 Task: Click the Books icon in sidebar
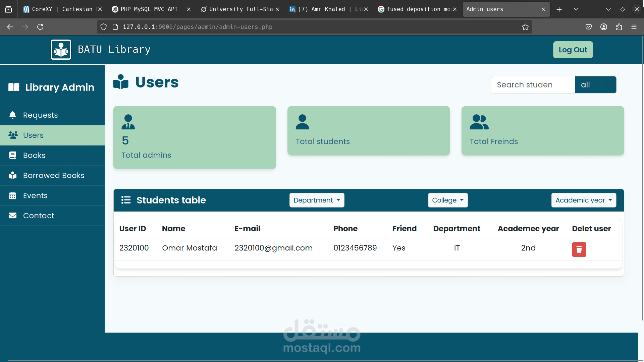[13, 155]
